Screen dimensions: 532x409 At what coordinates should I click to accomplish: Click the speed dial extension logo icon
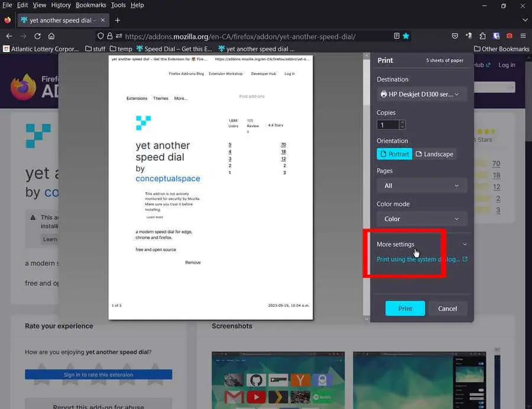pyautogui.click(x=38, y=136)
